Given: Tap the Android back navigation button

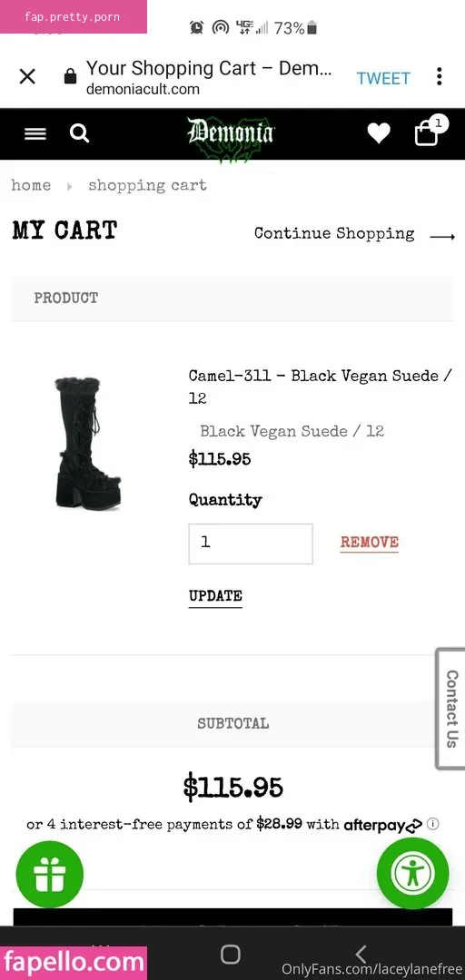Looking at the screenshot, I should (x=361, y=954).
